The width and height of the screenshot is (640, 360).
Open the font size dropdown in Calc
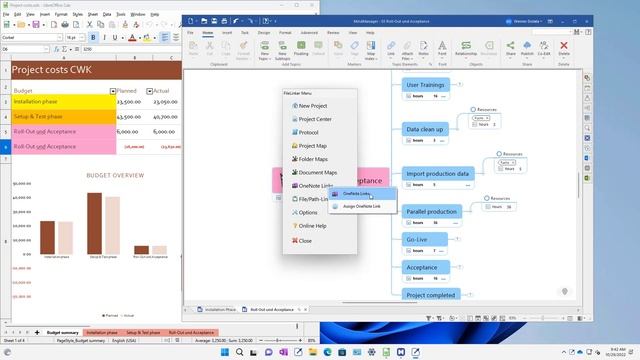click(x=82, y=38)
